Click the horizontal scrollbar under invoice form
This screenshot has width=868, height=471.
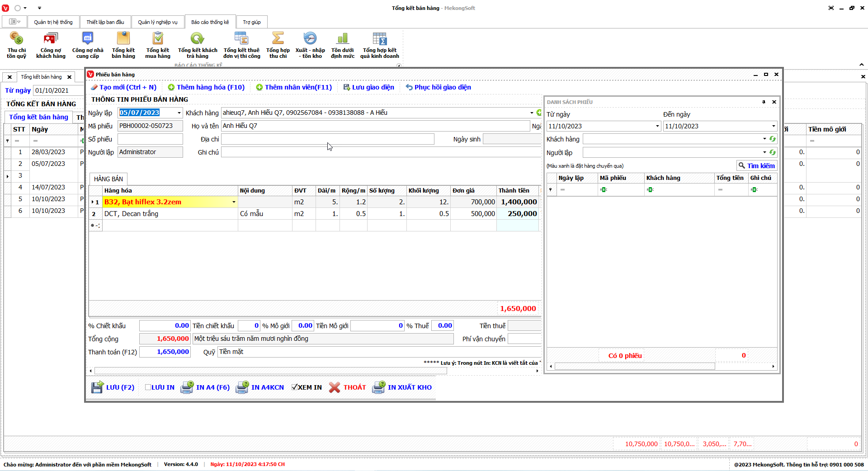click(270, 371)
